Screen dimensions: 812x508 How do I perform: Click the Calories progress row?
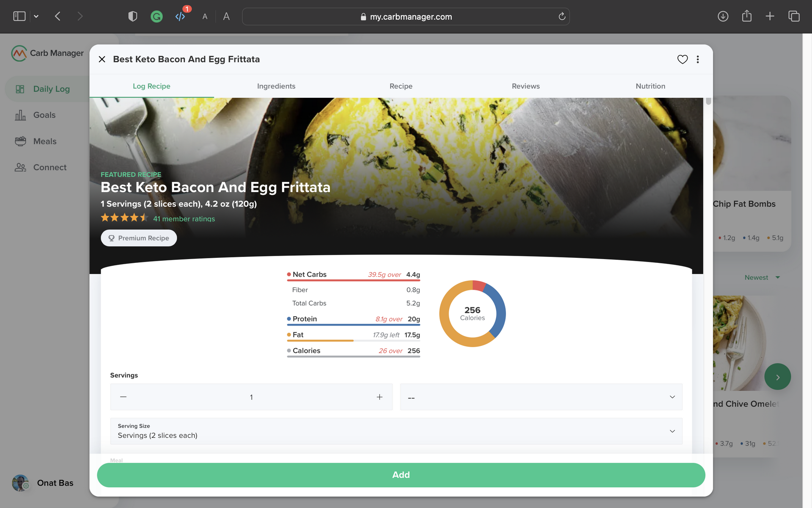click(x=354, y=352)
